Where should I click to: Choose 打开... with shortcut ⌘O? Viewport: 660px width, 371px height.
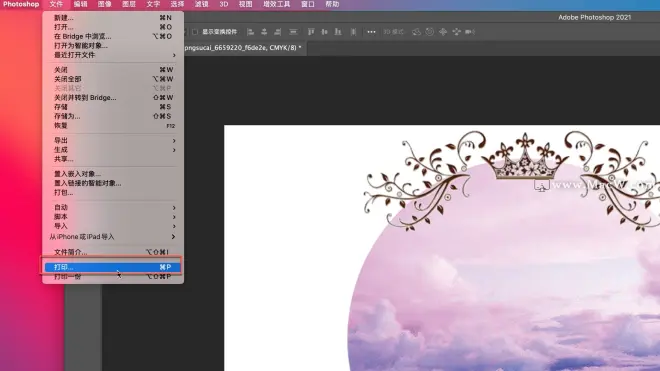[113, 27]
